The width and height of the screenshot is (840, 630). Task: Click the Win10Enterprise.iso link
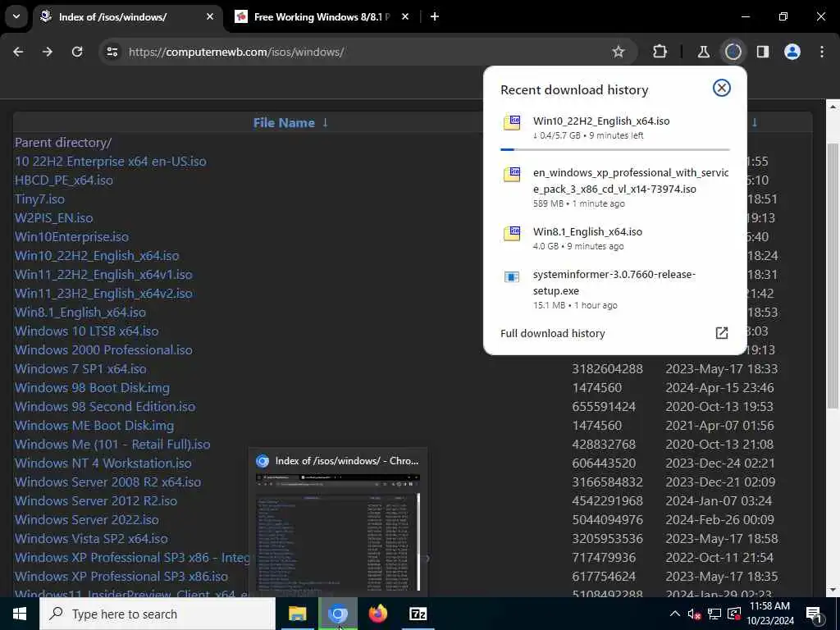coord(72,237)
